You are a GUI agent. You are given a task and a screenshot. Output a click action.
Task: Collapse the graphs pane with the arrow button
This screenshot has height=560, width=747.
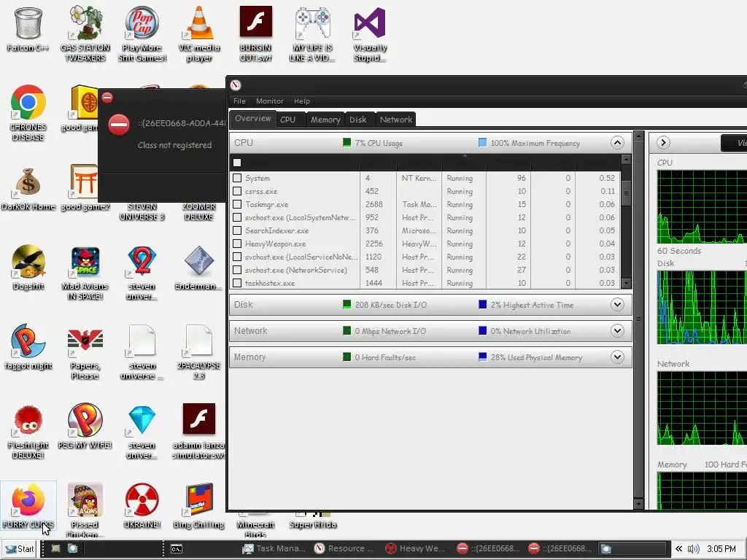(663, 142)
